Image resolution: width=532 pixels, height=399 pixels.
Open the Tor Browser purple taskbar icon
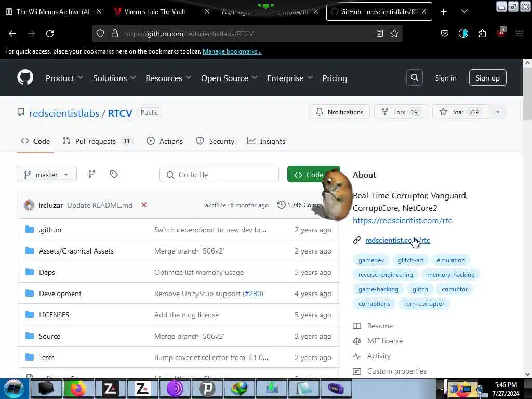[x=175, y=389]
